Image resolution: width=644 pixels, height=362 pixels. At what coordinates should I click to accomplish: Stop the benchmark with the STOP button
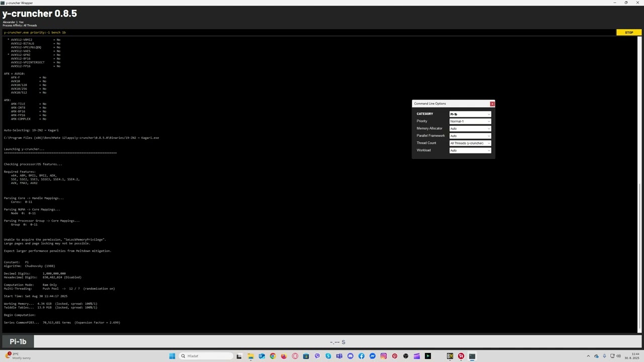point(629,32)
